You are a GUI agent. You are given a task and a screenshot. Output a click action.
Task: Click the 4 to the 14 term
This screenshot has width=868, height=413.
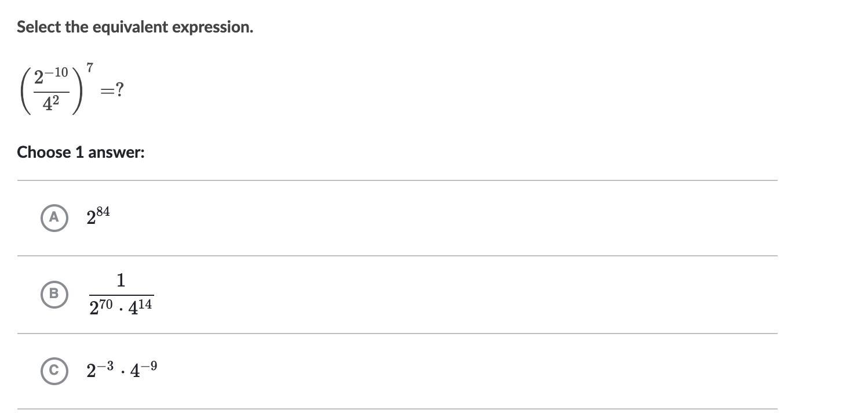click(140, 307)
